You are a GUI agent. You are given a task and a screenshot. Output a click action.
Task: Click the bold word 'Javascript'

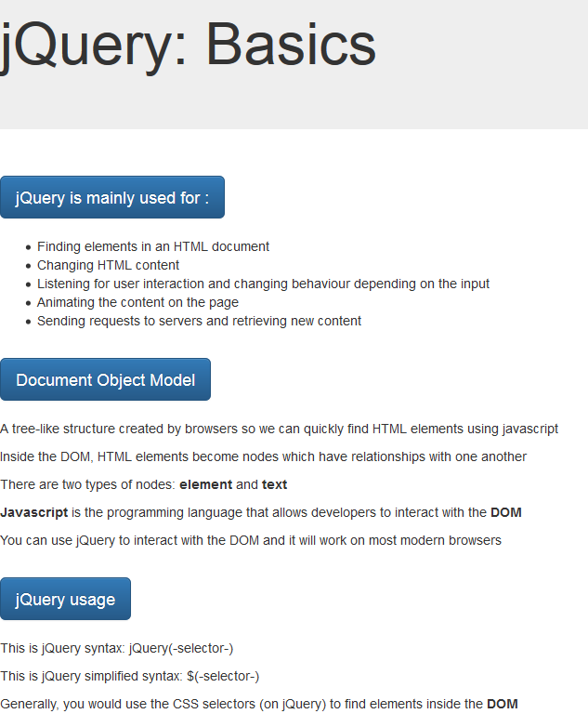pyautogui.click(x=33, y=512)
